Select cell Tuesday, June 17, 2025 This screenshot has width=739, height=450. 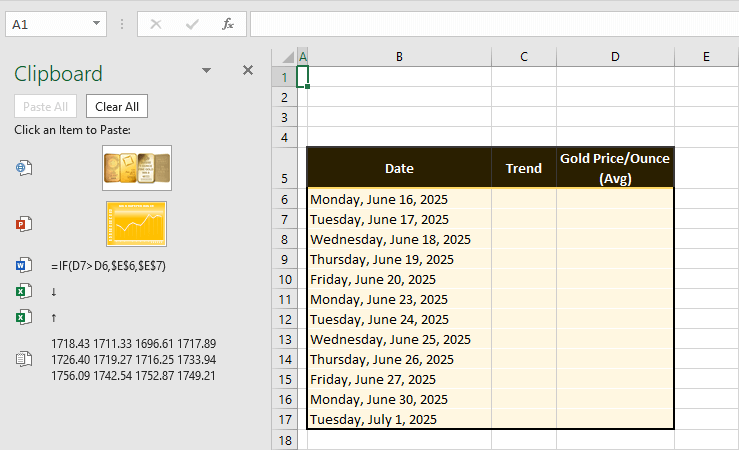(399, 219)
